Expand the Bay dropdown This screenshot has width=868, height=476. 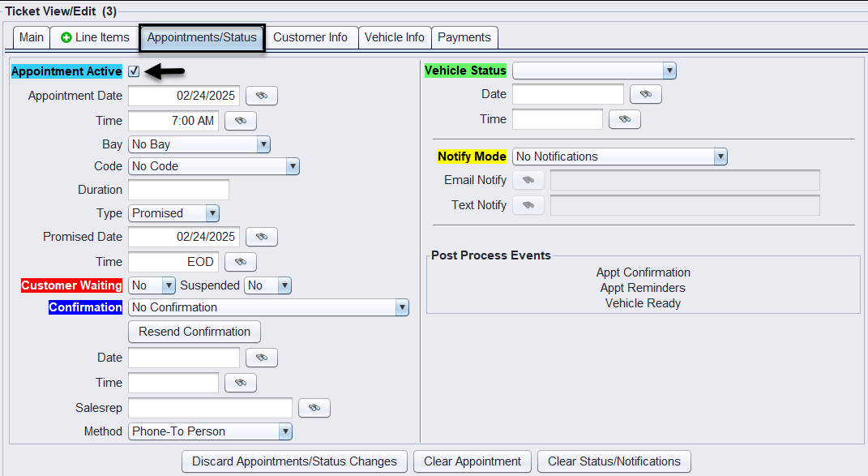click(199, 144)
